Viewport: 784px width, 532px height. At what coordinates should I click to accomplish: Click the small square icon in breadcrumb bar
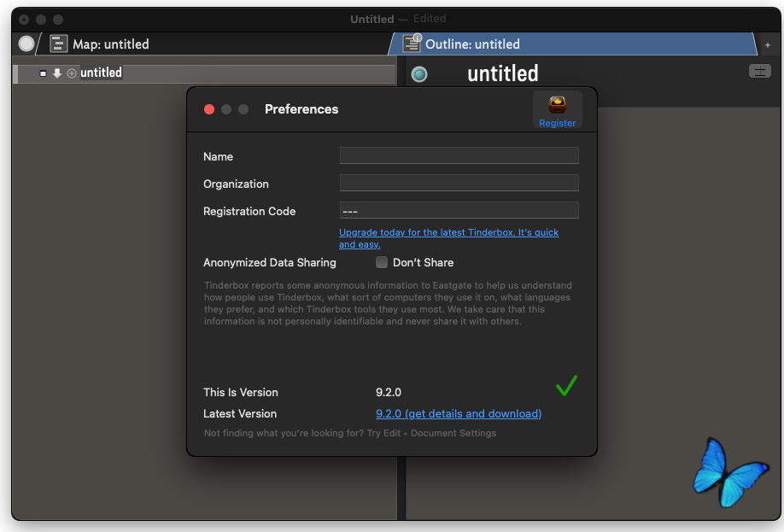[43, 73]
